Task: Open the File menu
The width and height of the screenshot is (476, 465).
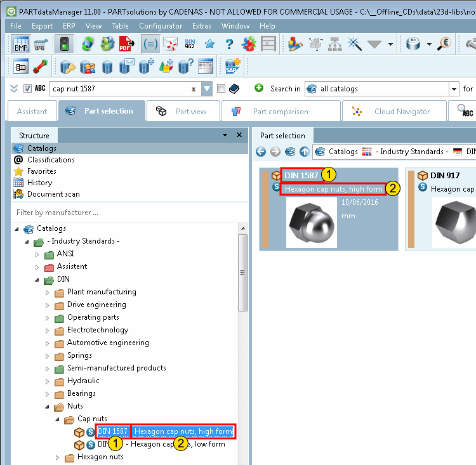Action: [15, 26]
